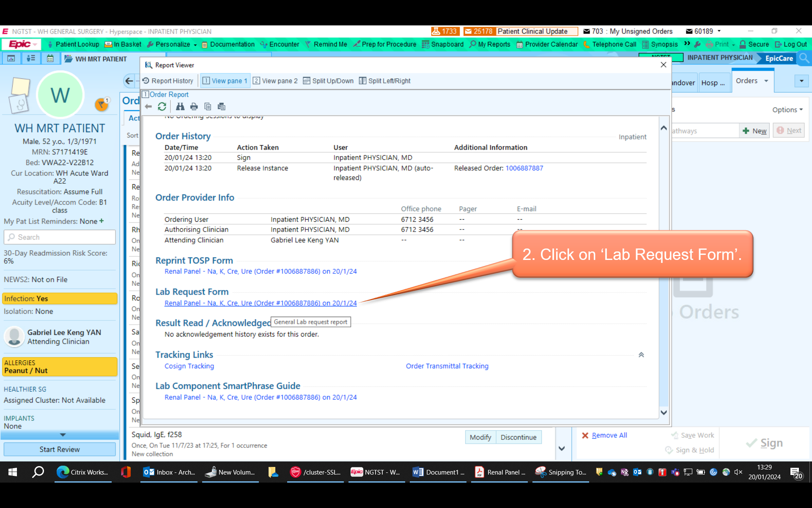Click the patient sidebar Search field
The height and width of the screenshot is (508, 812).
click(x=60, y=237)
